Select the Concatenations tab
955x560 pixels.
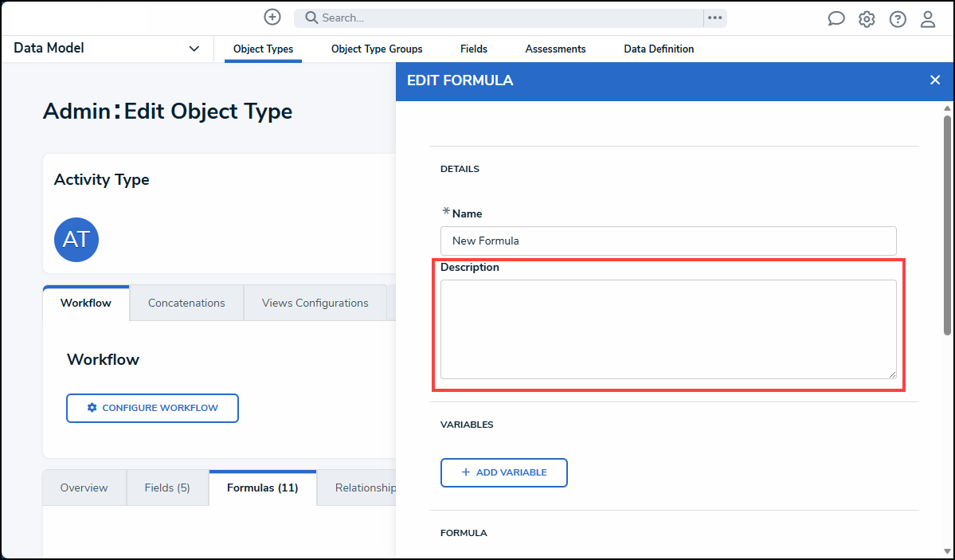[x=186, y=303]
